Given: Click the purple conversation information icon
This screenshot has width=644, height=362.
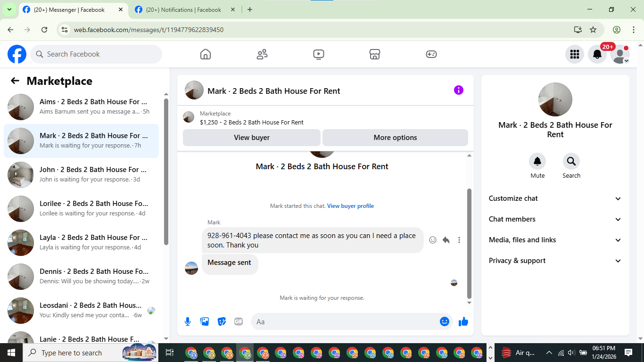Looking at the screenshot, I should pos(459,90).
